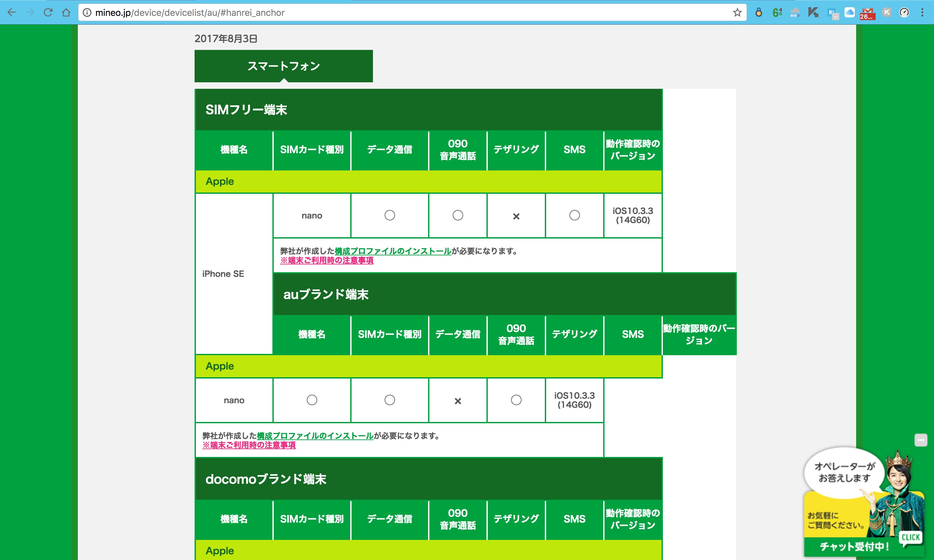
Task: Minimize the operator chat widget
Action: (920, 440)
